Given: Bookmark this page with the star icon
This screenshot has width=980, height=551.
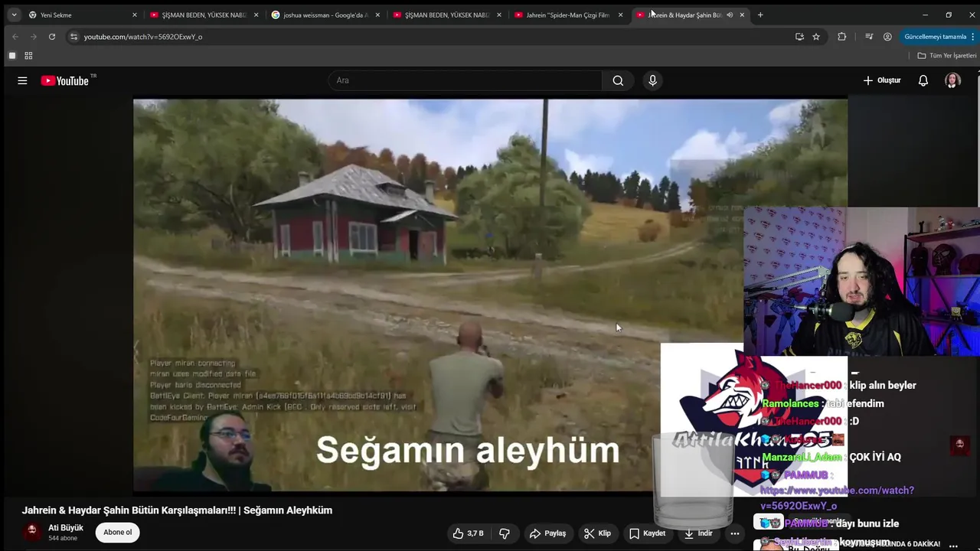Looking at the screenshot, I should click(x=816, y=37).
